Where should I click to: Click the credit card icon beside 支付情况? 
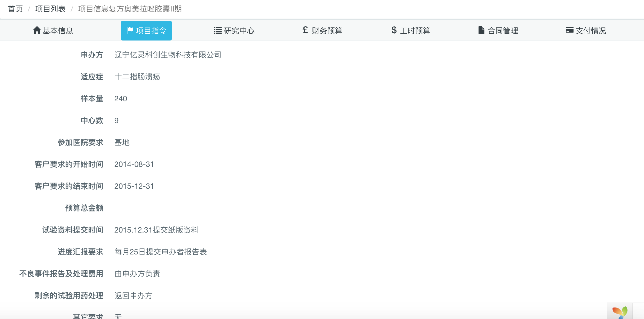[x=570, y=30]
